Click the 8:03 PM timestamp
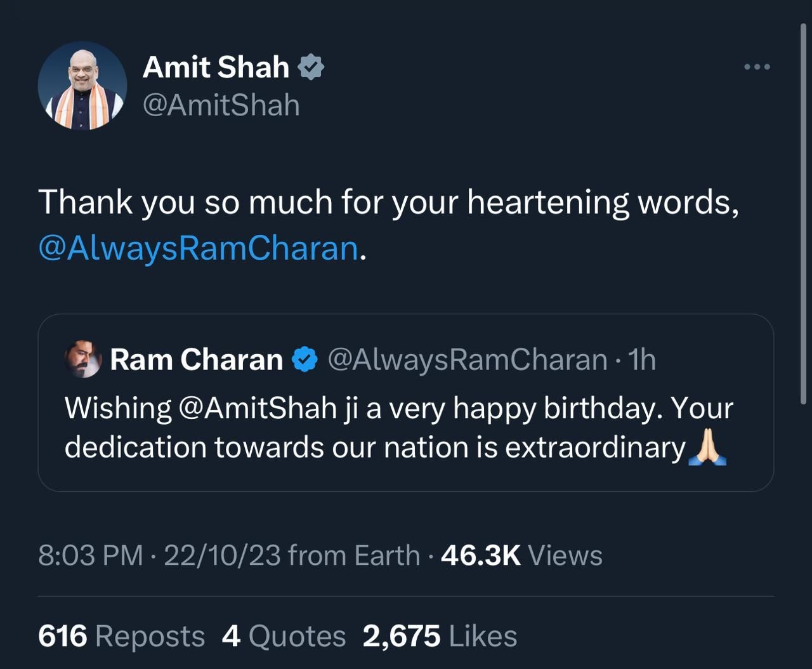Viewport: 812px width, 669px height. coord(91,555)
